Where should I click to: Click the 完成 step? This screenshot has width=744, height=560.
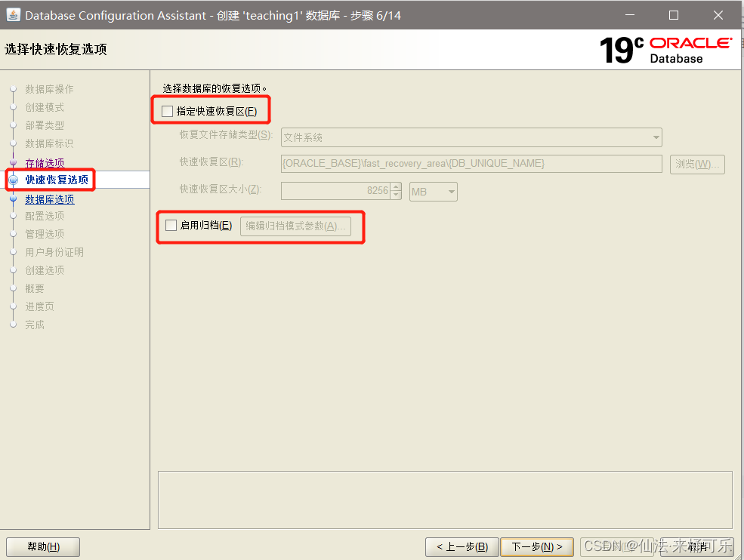(x=35, y=325)
